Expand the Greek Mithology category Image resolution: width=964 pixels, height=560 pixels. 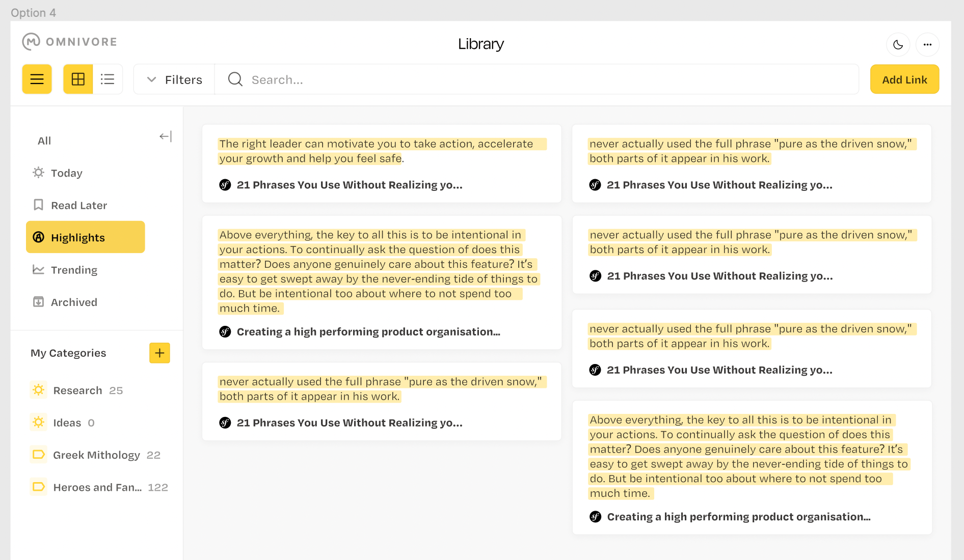click(x=96, y=455)
